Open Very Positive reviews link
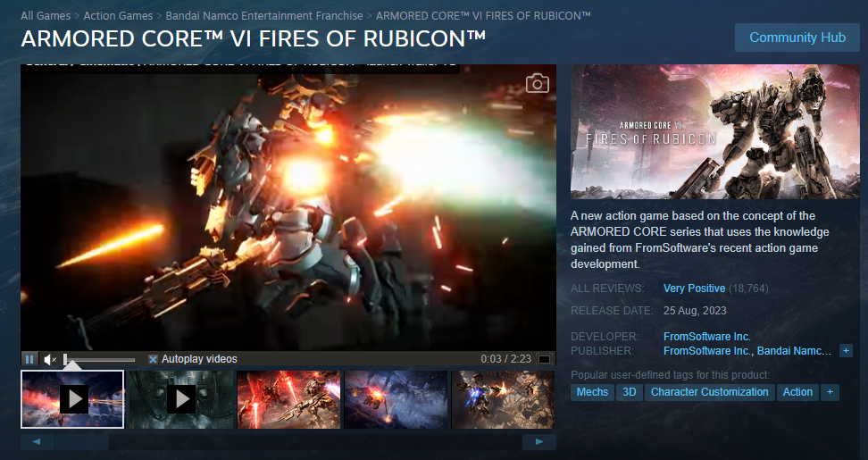 694,289
